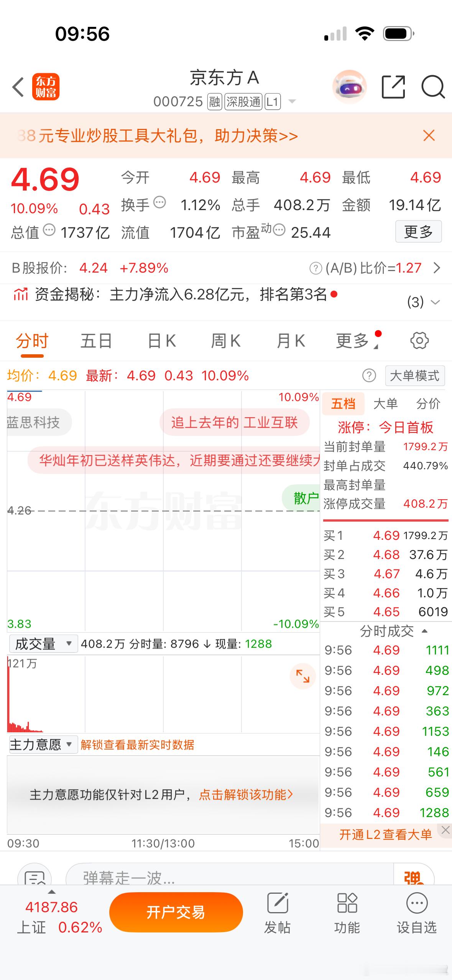Tap 开通L2查看大单 link

coord(385,834)
